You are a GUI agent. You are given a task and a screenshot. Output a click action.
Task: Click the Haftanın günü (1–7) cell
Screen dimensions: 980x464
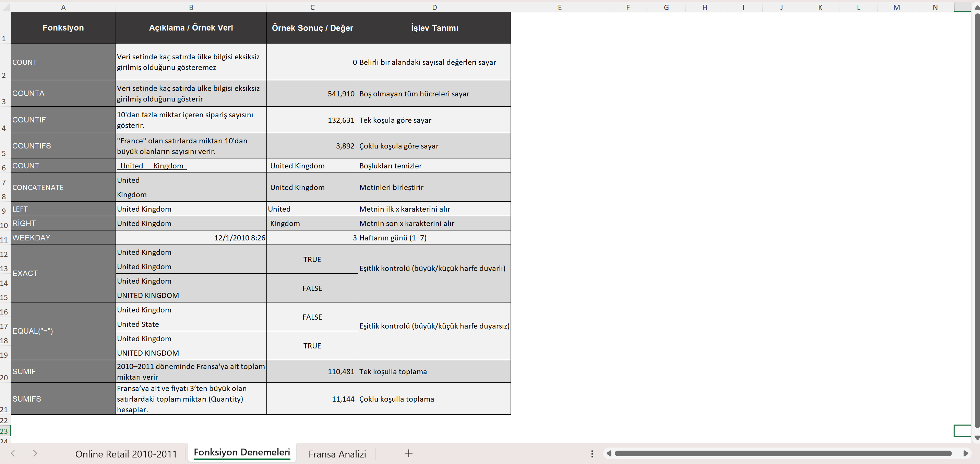click(x=434, y=238)
